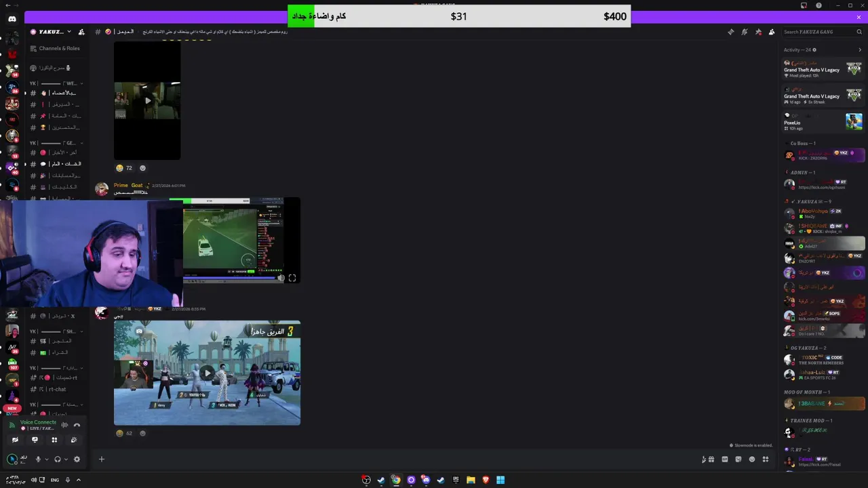The height and width of the screenshot is (488, 868).
Task: Open apps launcher in message bar
Action: [766, 459]
